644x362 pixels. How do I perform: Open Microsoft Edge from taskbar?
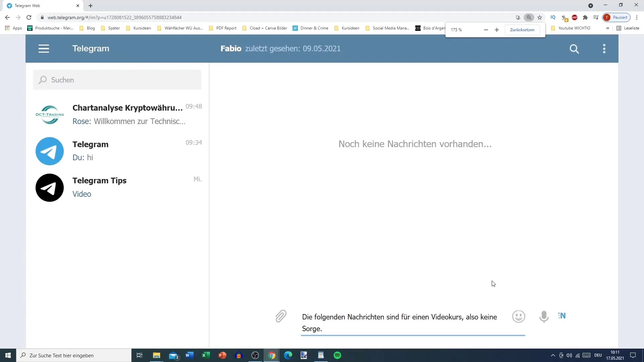tap(288, 355)
